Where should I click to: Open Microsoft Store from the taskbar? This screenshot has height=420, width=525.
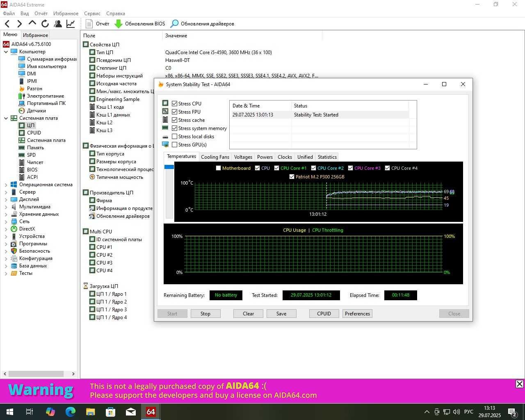110,411
